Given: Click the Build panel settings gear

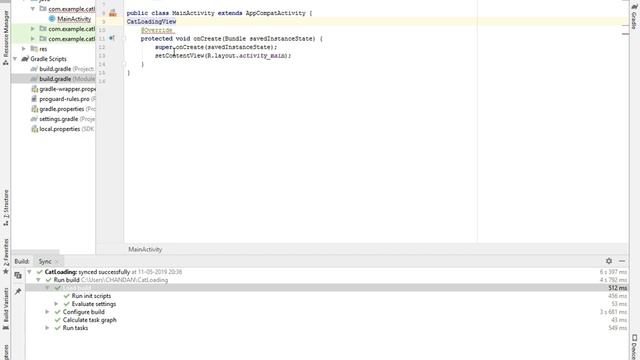Looking at the screenshot, I should point(609,261).
